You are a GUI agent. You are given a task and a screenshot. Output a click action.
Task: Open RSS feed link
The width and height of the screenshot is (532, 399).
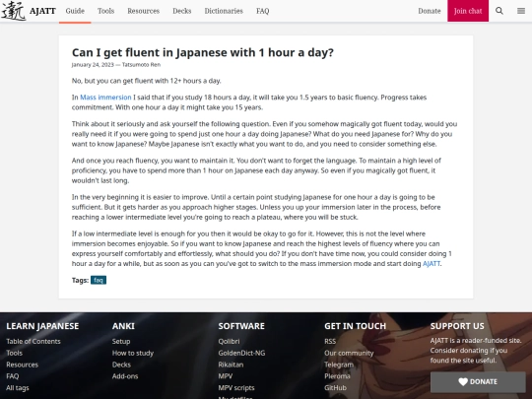[330, 341]
